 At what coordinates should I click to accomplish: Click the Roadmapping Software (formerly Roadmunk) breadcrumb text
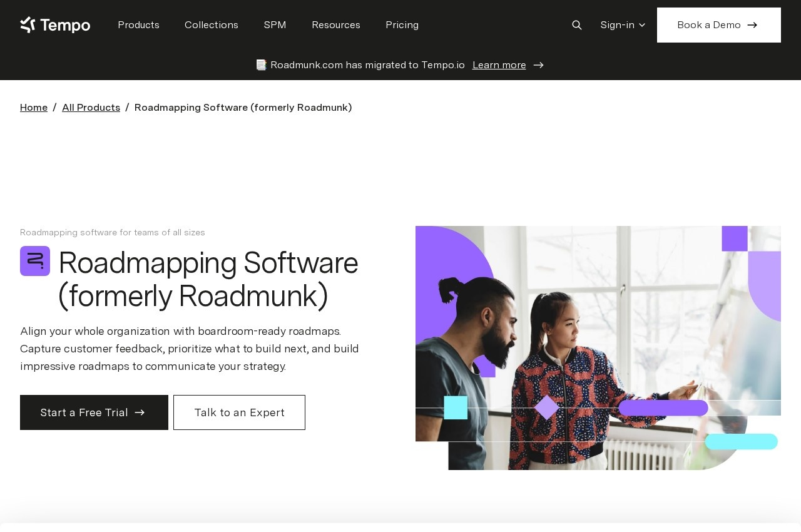(x=243, y=108)
